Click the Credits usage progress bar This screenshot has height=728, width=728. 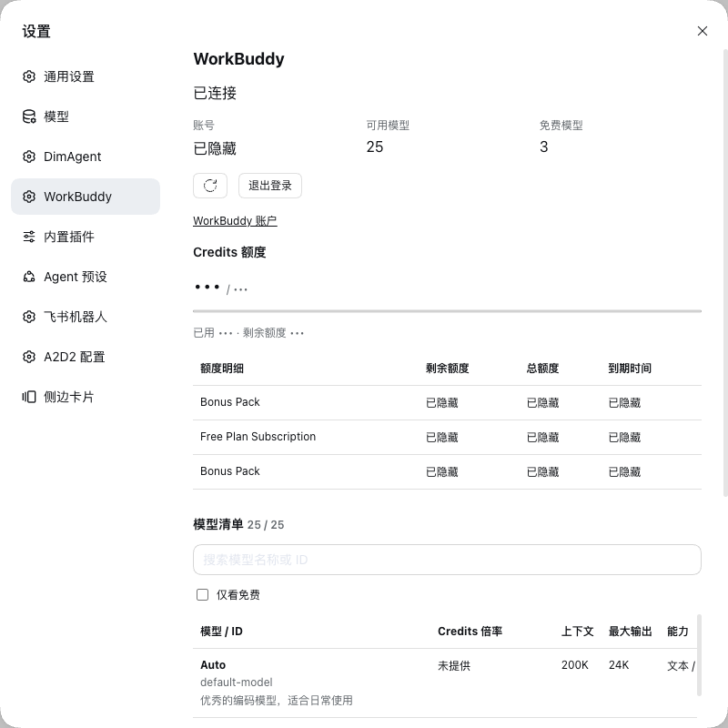click(x=447, y=311)
